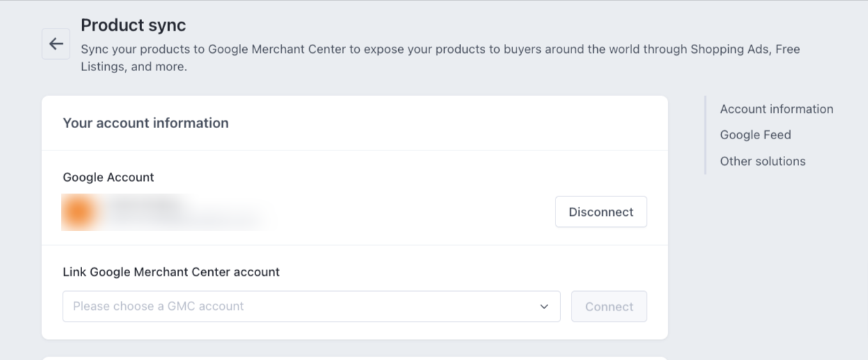The image size is (868, 360).
Task: Go to Google Feed in side navigation
Action: pos(755,135)
